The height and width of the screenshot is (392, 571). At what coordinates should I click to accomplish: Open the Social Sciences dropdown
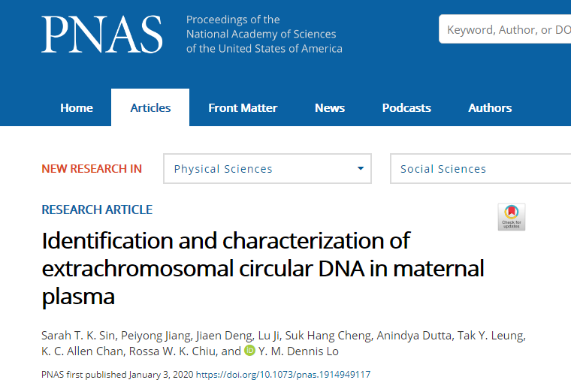[481, 169]
